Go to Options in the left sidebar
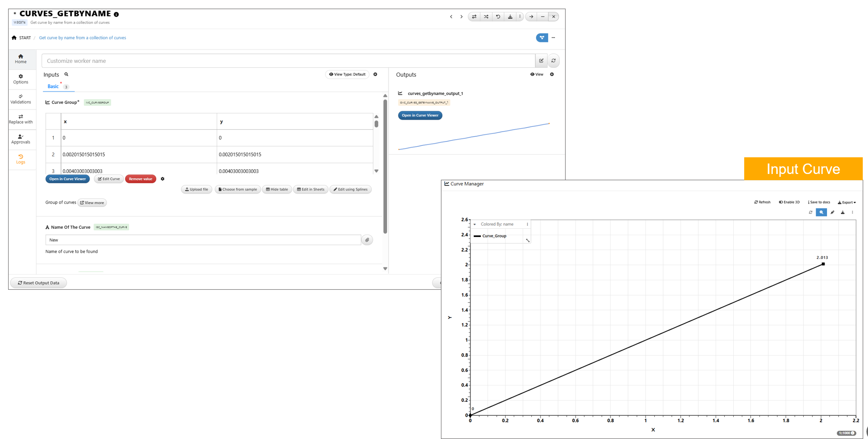This screenshot has width=868, height=439. tap(20, 79)
